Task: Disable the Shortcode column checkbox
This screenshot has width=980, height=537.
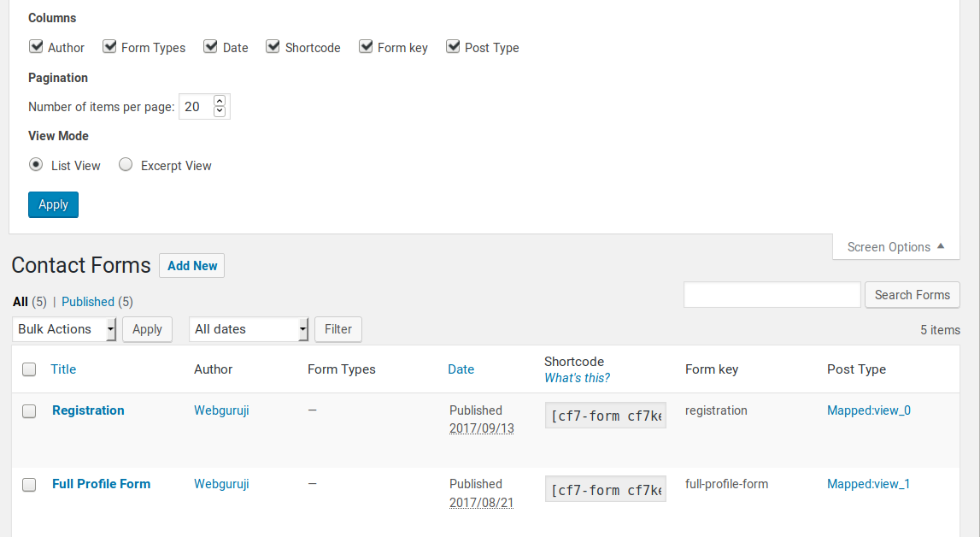Action: point(273,47)
